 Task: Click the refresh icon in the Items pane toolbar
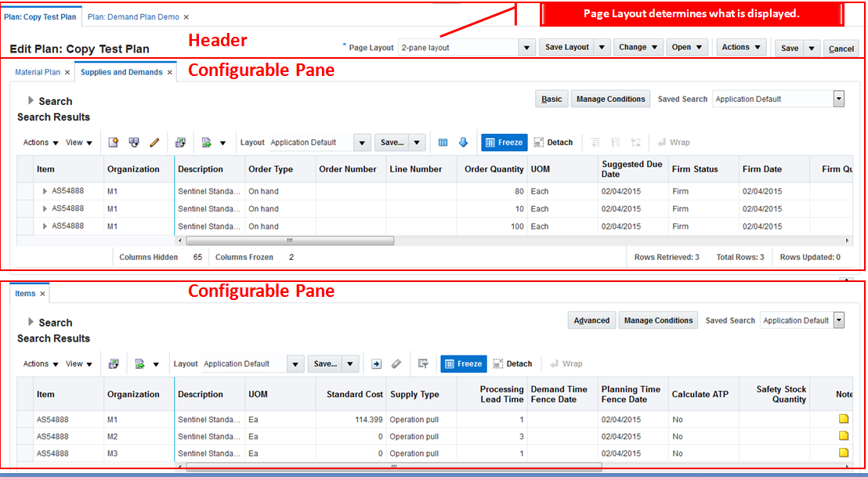[x=114, y=363]
